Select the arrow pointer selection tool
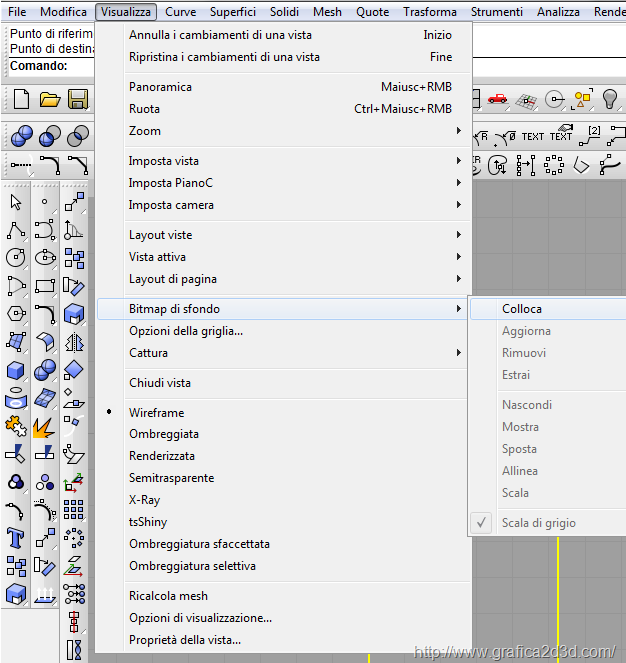This screenshot has width=626, height=663. 16,203
